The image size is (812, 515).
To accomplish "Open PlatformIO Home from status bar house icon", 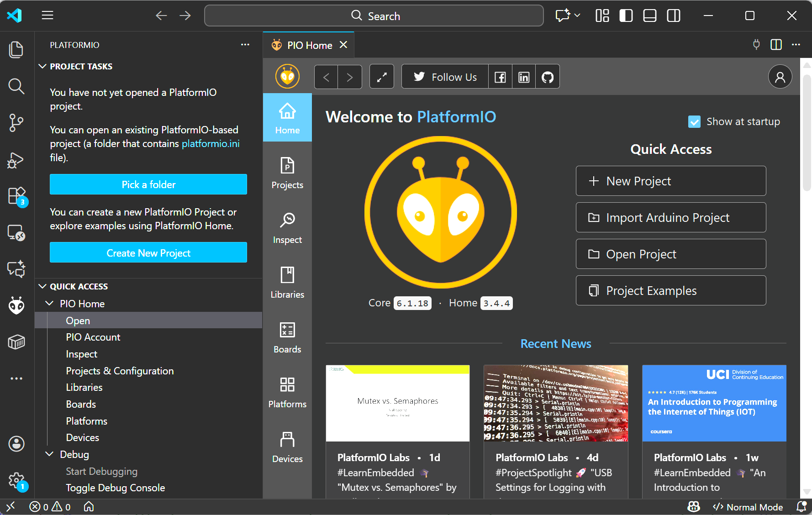I will [x=89, y=507].
